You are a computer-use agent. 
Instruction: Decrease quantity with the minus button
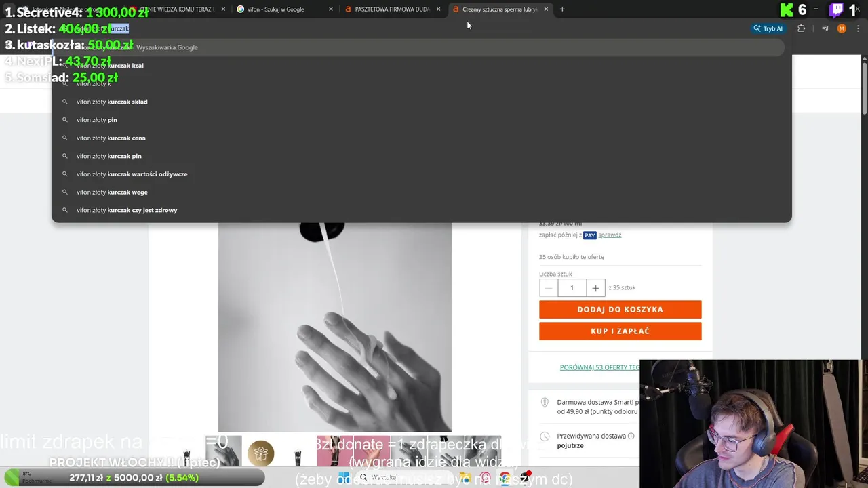pos(549,288)
